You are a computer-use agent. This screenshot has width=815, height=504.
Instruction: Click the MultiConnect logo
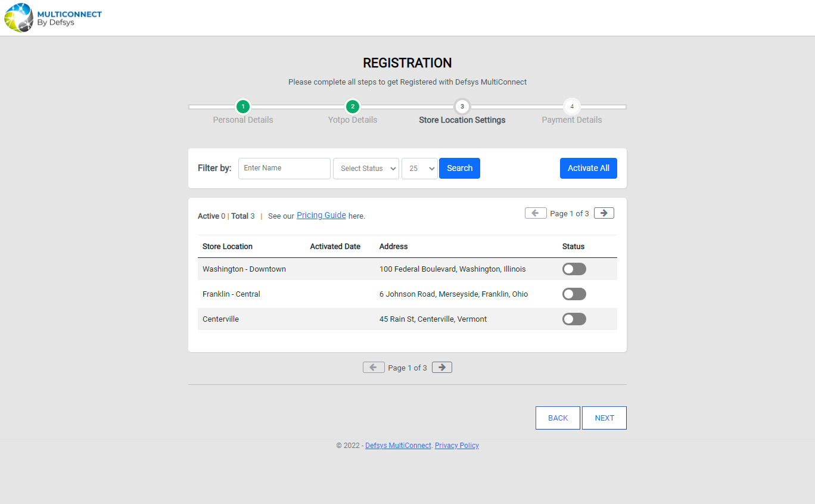(x=52, y=17)
